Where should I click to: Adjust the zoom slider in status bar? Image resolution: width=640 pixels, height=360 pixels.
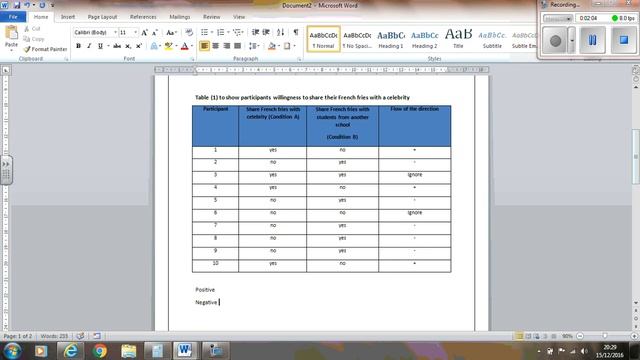tap(605, 336)
